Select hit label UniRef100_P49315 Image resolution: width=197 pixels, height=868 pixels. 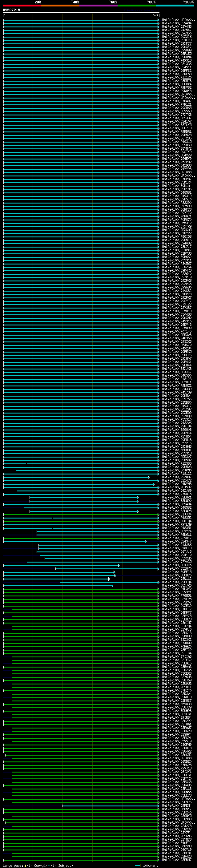coord(177,142)
